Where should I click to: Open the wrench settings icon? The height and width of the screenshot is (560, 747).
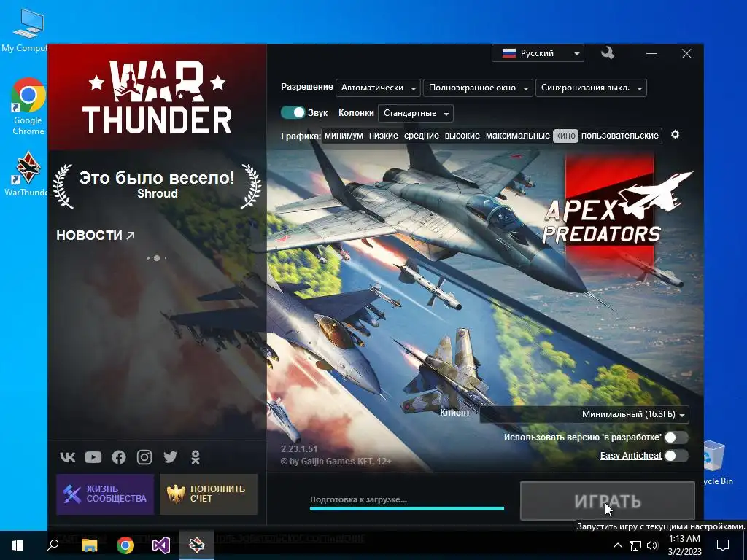pos(607,52)
